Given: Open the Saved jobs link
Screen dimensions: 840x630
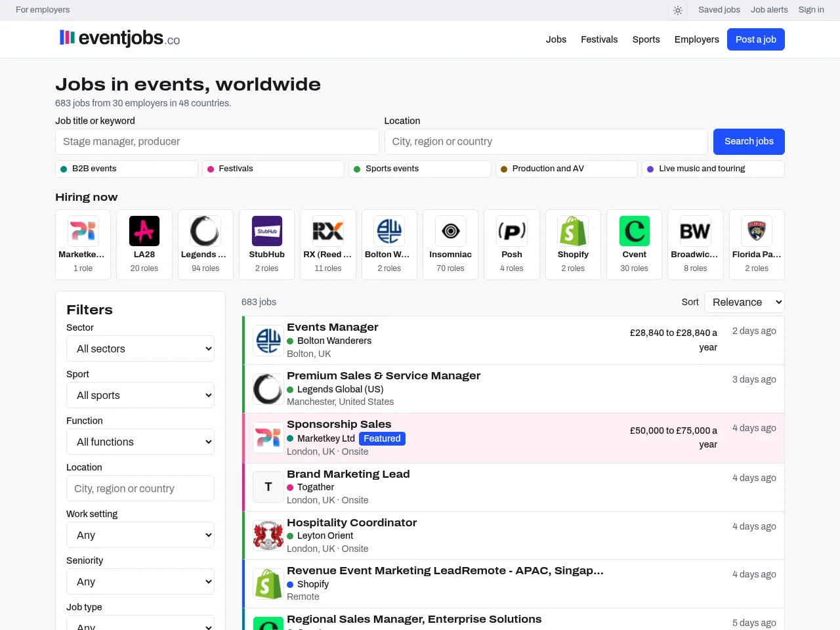Looking at the screenshot, I should [719, 10].
